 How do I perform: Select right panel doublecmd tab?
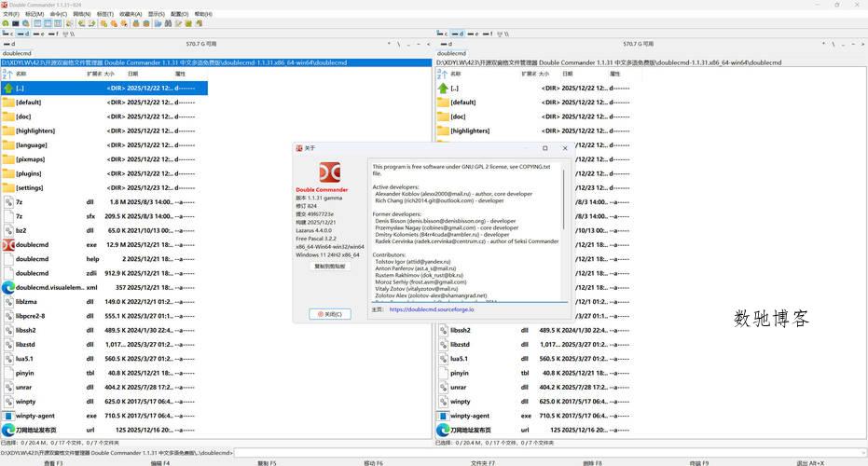tap(451, 53)
